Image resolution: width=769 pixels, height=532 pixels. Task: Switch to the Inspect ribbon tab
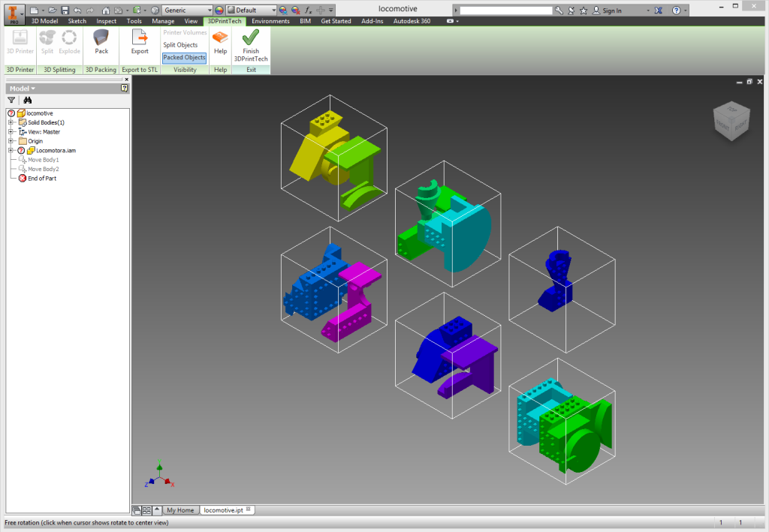(x=106, y=21)
